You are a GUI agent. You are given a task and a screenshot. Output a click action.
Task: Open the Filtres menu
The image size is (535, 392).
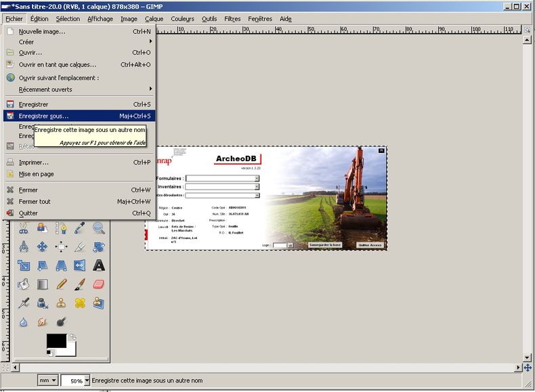(x=232, y=19)
